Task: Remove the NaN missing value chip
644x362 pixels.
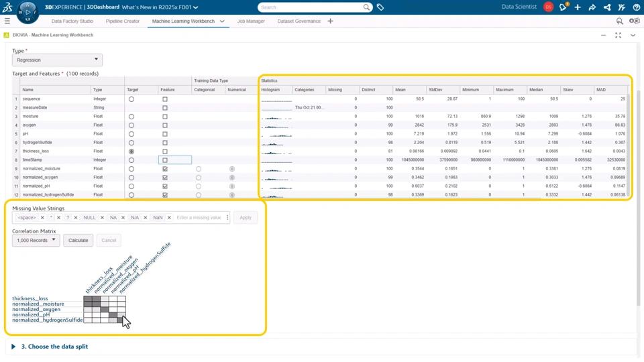Action: (x=169, y=217)
